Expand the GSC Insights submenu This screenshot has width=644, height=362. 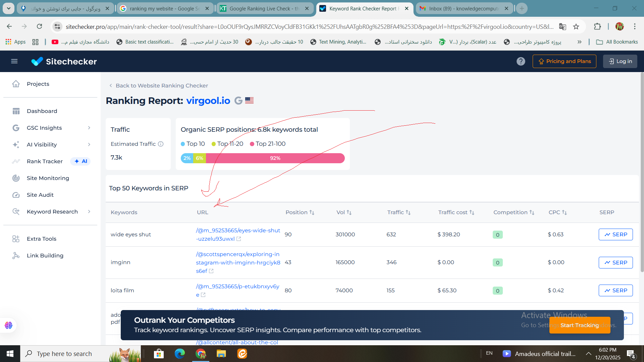tap(89, 128)
